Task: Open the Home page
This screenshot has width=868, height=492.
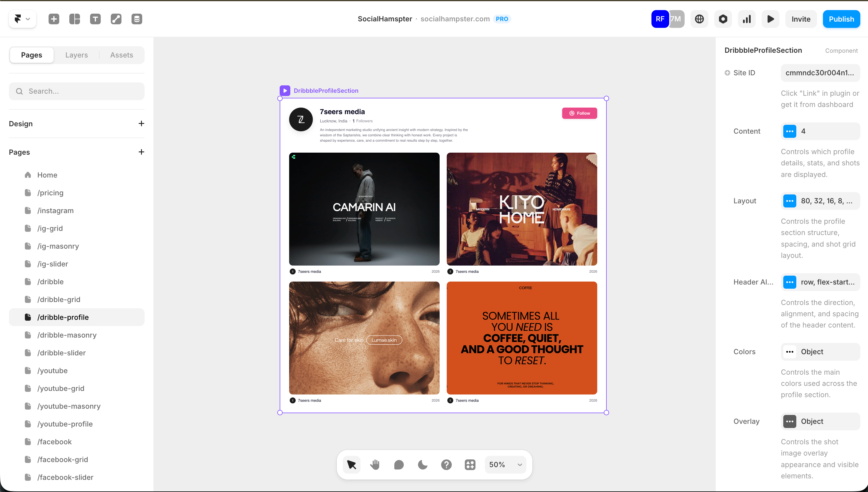Action: tap(77, 175)
